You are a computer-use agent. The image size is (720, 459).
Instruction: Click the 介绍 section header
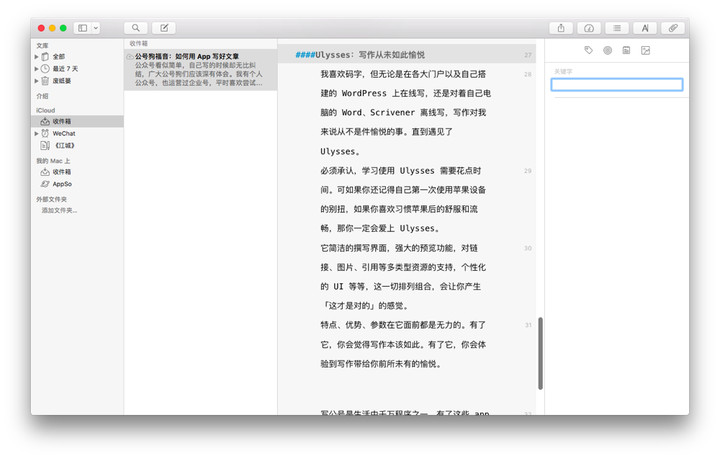click(42, 96)
